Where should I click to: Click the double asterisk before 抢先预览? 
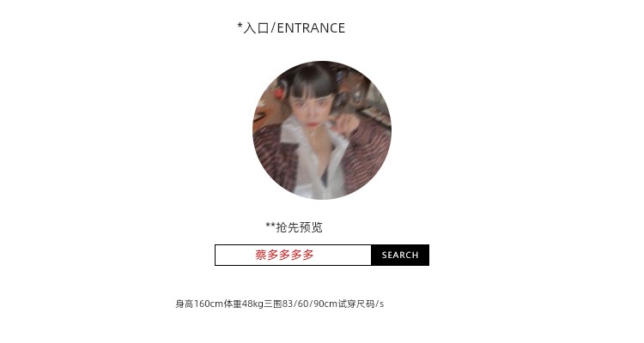point(270,225)
